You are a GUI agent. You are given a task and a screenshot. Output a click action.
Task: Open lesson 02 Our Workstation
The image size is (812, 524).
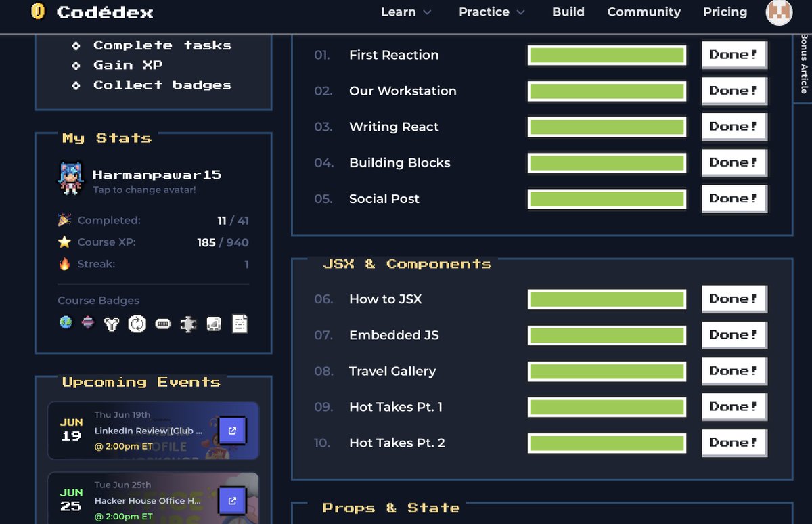[403, 91]
